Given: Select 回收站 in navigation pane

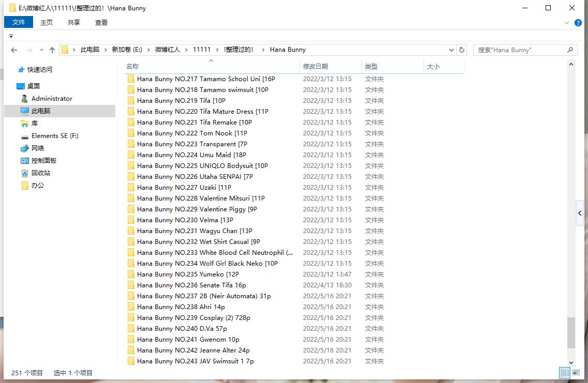Looking at the screenshot, I should [x=41, y=173].
